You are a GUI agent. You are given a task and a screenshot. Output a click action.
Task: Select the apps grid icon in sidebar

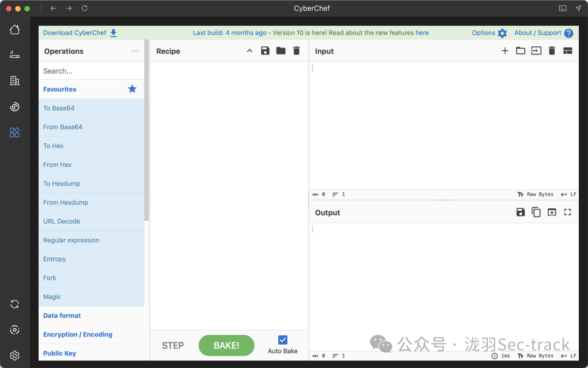tap(15, 132)
